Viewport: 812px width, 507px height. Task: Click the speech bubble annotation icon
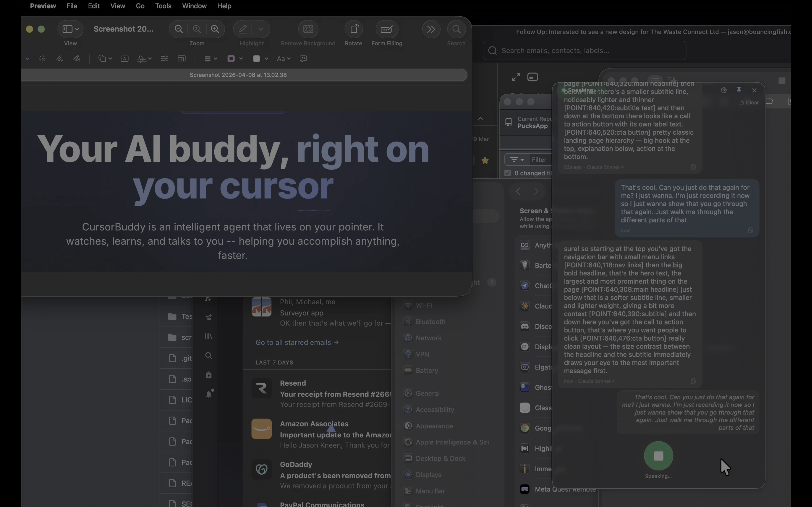tap(303, 58)
